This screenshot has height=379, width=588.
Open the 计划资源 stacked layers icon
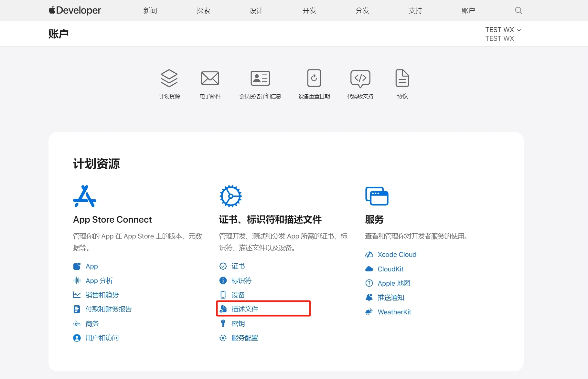169,78
